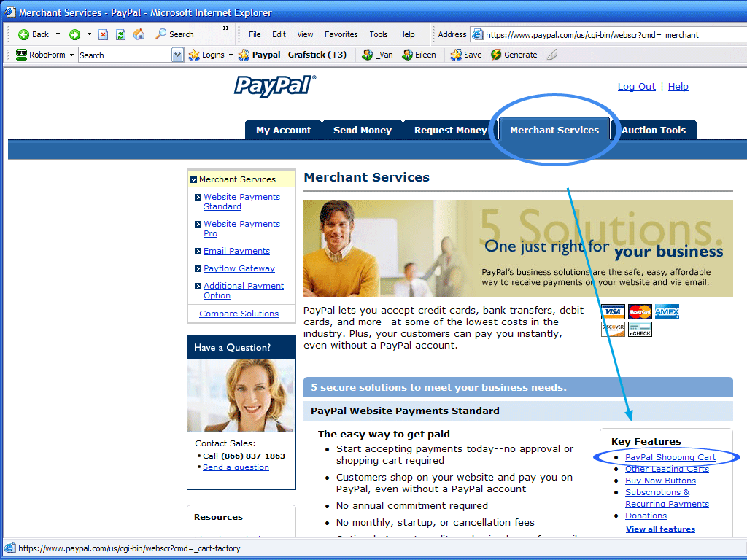
Task: Click the Stop loading icon
Action: point(104,34)
